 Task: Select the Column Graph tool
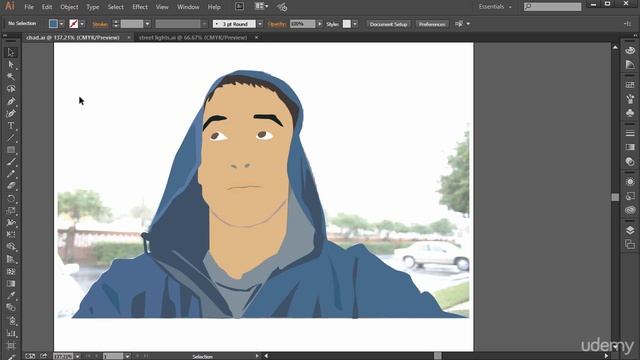11,333
